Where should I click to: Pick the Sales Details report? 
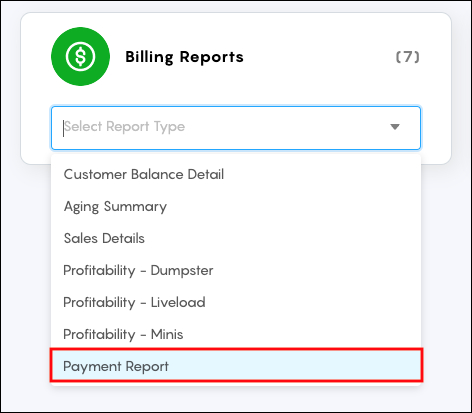tap(236, 238)
